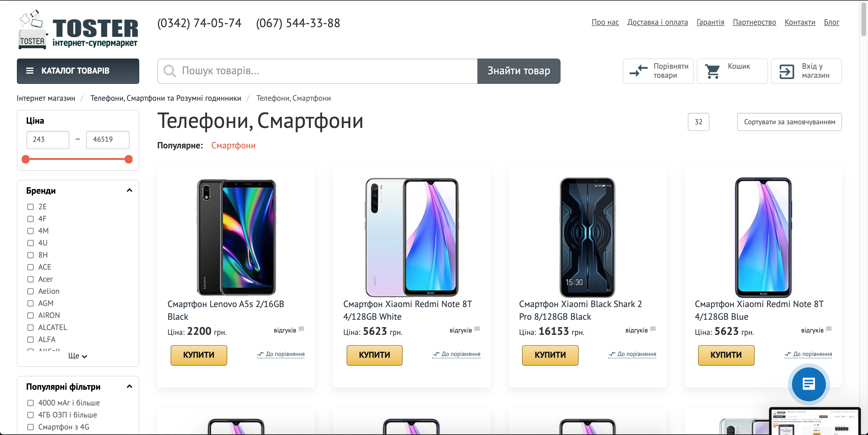
Task: Collapse the Бренди filter section
Action: point(129,191)
